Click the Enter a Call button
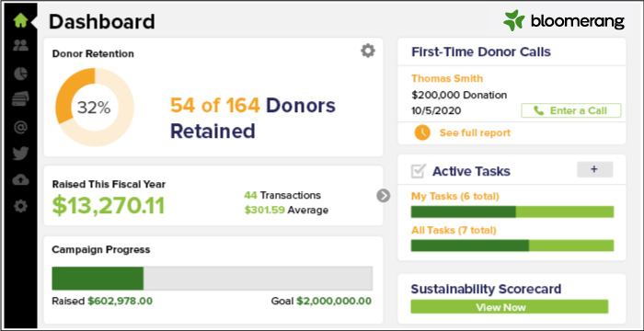Viewport: 644px width, 331px height. [571, 110]
